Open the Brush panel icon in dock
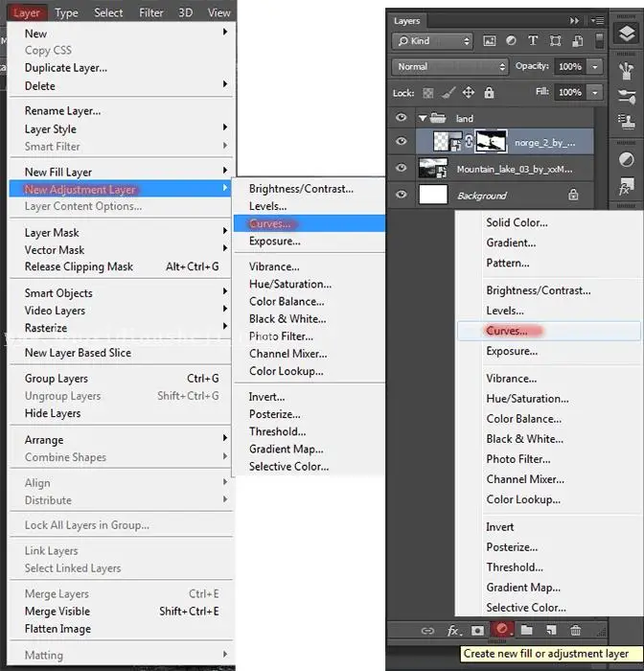Image resolution: width=644 pixels, height=671 pixels. tap(627, 96)
